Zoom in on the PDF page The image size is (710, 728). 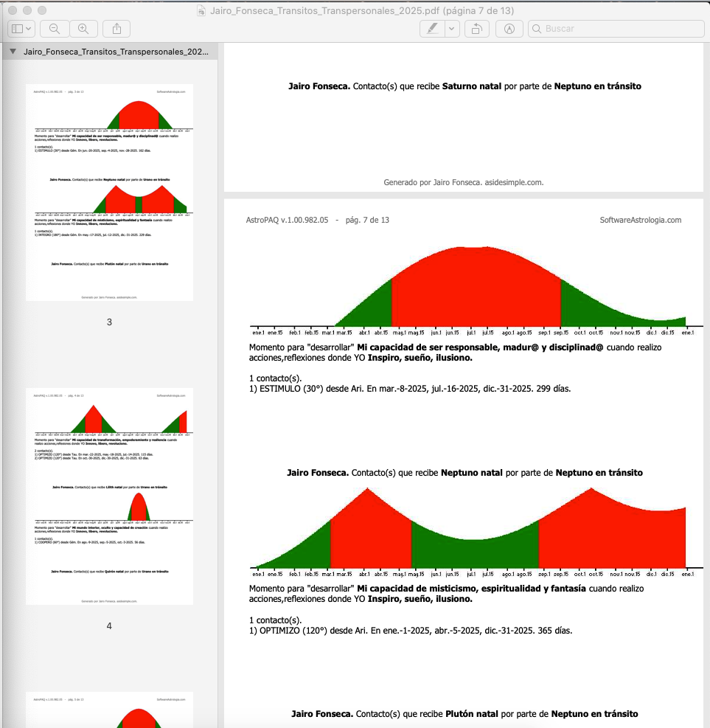[83, 29]
